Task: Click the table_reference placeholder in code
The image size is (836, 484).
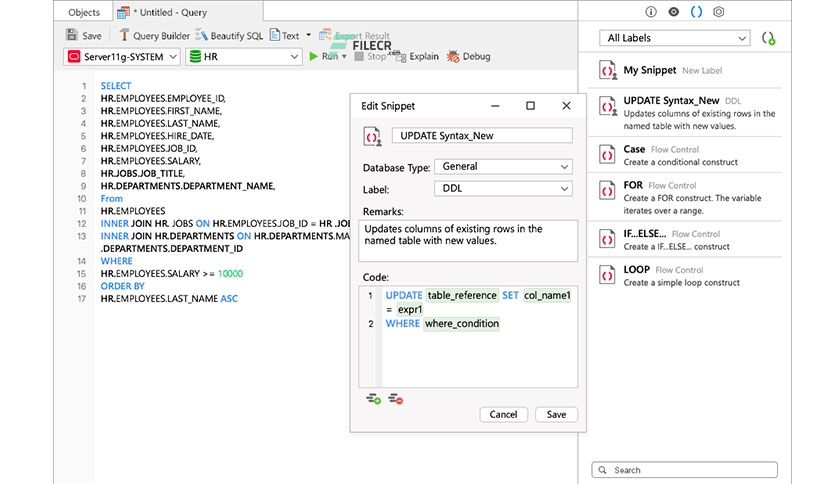Action: (462, 295)
